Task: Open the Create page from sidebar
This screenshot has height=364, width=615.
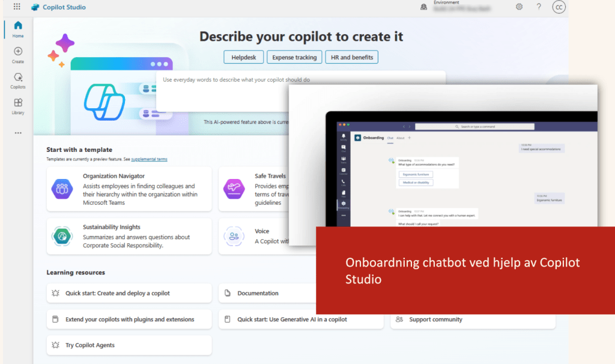Action: [x=18, y=55]
